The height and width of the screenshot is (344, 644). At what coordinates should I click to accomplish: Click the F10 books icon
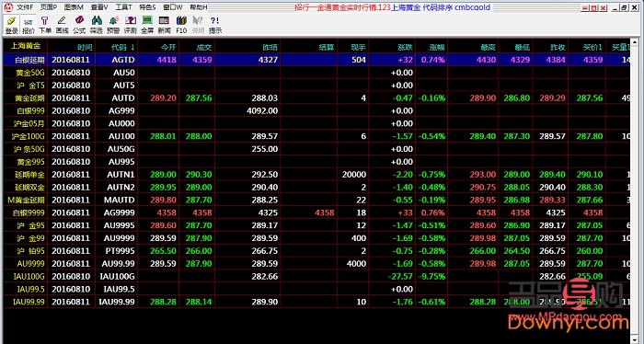(x=181, y=25)
